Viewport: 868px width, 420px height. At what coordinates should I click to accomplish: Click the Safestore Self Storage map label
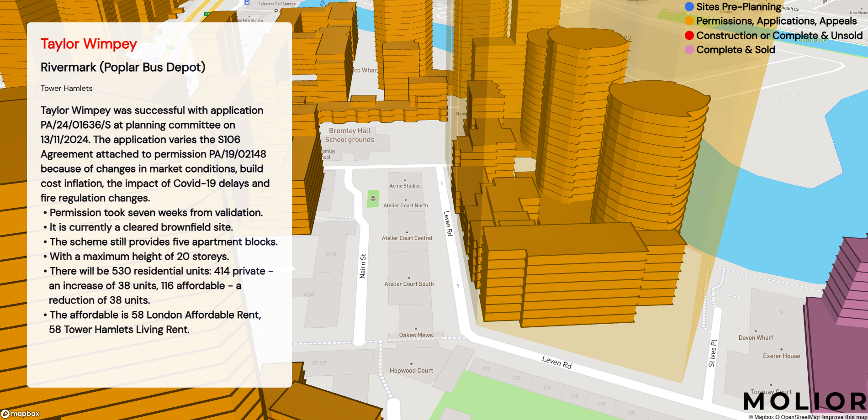(276, 4)
